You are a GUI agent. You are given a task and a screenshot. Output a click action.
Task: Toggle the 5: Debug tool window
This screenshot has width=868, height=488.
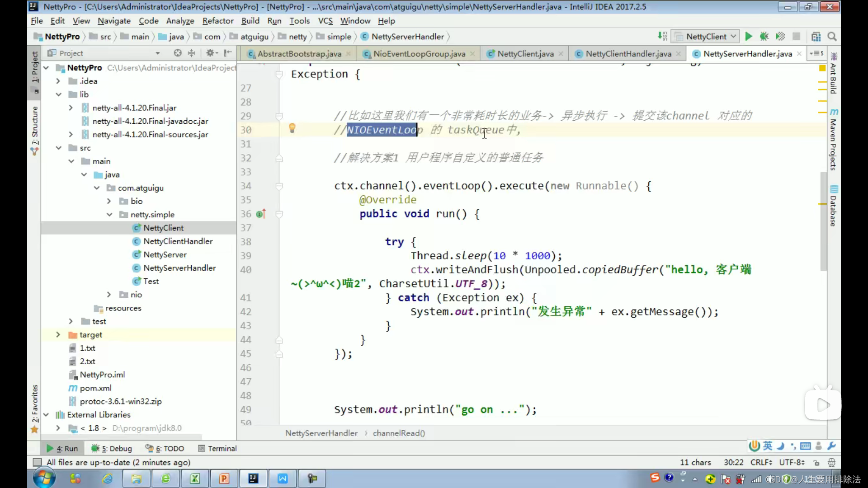(112, 448)
